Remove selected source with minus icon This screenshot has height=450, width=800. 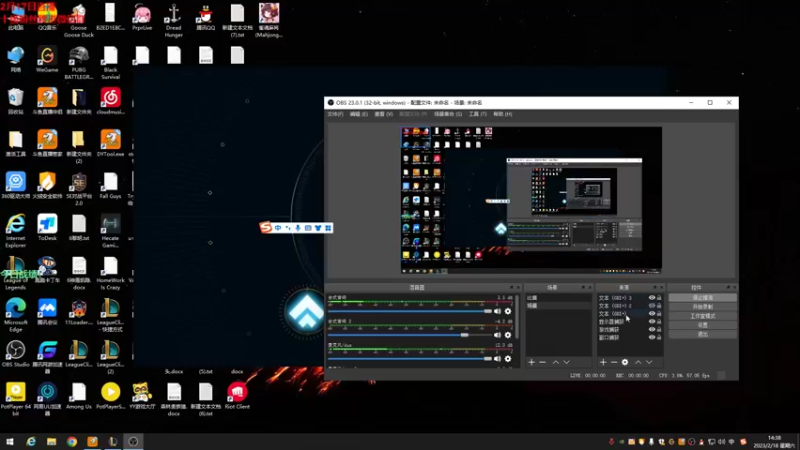click(614, 362)
